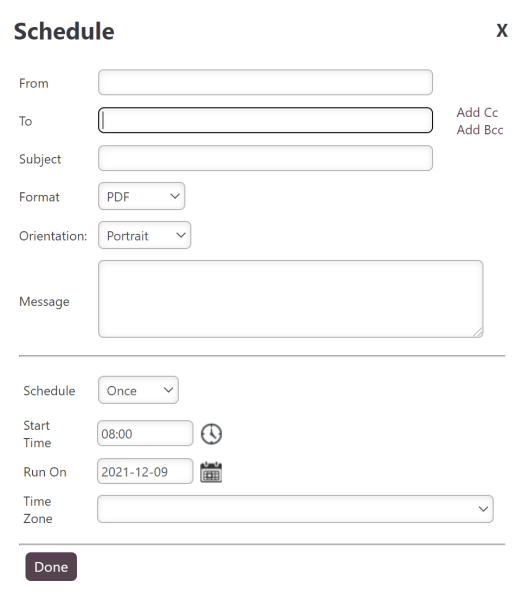The width and height of the screenshot is (516, 614).
Task: Open the calendar date picker icon
Action: 211,472
